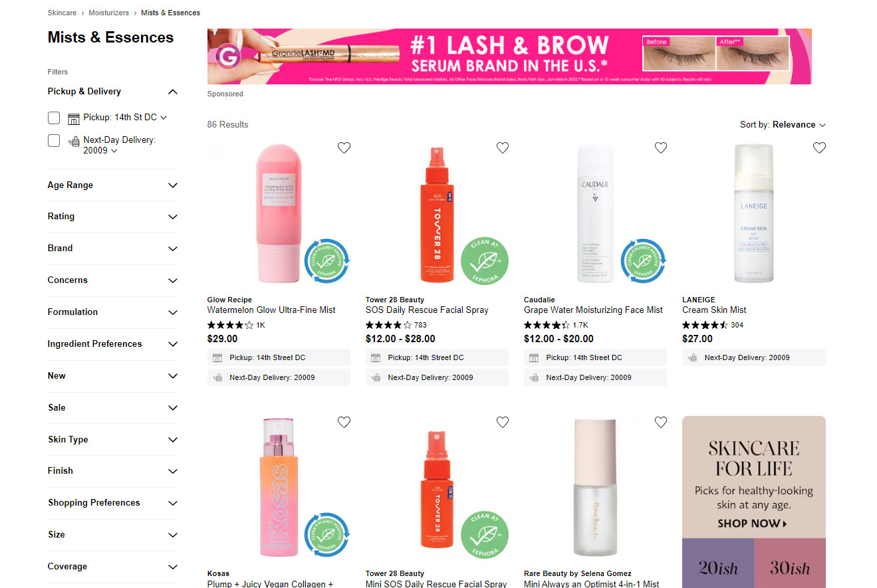Go to Skincare breadcrumb
Viewport: 877px width, 588px height.
(62, 13)
